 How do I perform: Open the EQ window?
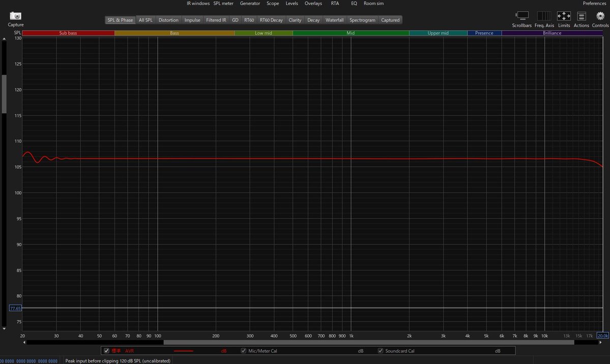(354, 4)
